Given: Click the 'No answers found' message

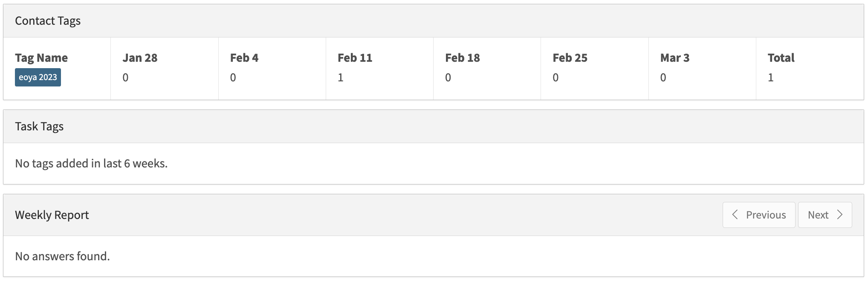Looking at the screenshot, I should [x=62, y=256].
